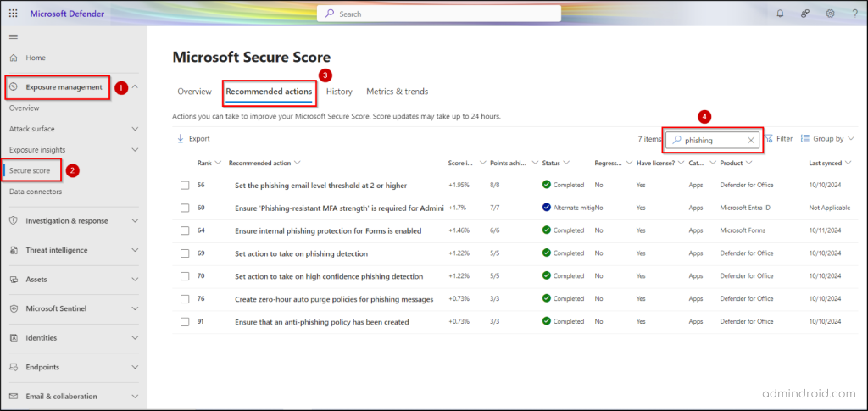Open the app launcher waffle icon
This screenshot has width=868, height=411.
click(x=14, y=14)
